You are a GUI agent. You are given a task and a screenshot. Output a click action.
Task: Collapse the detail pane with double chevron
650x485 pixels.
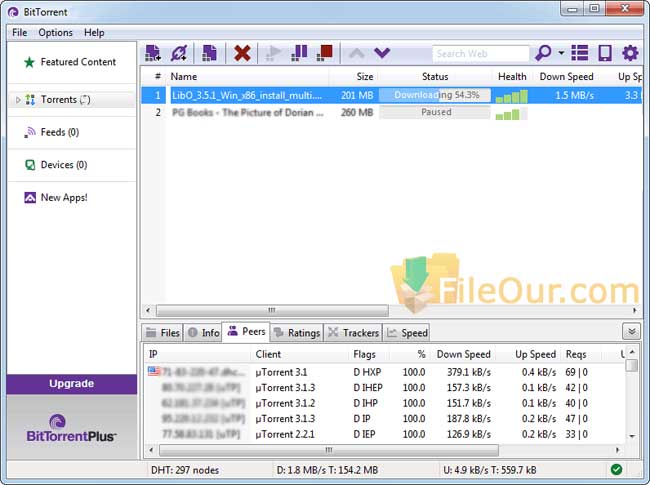[x=631, y=332]
